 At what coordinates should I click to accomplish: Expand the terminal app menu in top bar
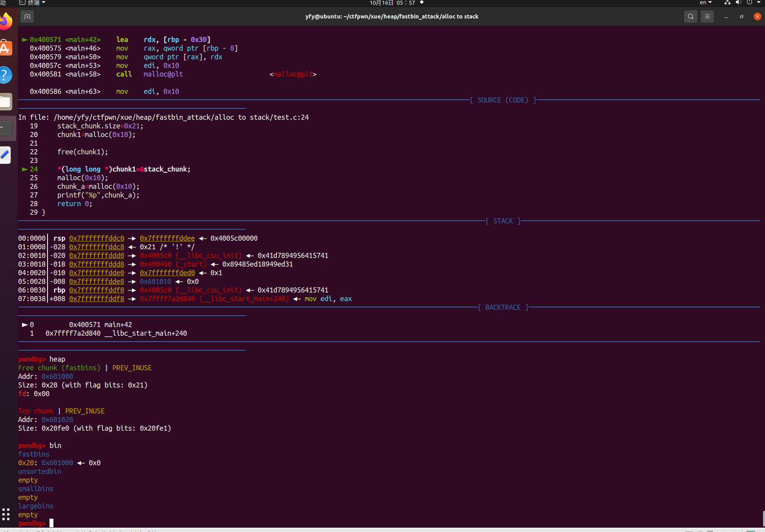(33, 3)
